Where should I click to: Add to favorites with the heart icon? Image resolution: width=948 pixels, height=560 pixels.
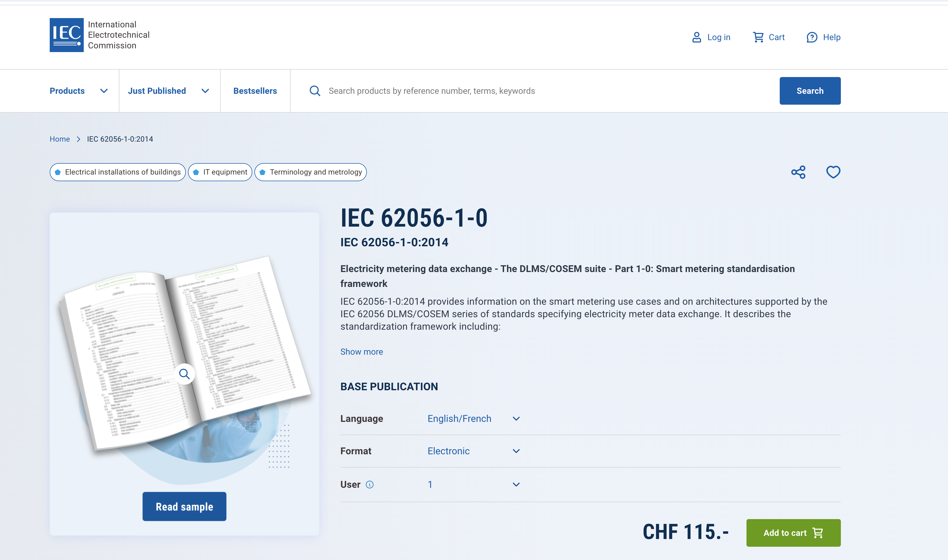(833, 172)
